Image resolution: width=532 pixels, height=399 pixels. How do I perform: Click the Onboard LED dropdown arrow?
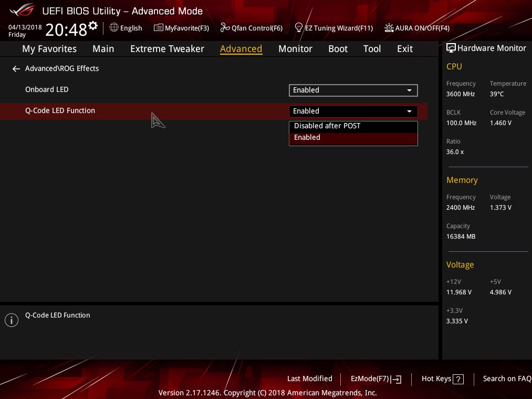pyautogui.click(x=409, y=90)
